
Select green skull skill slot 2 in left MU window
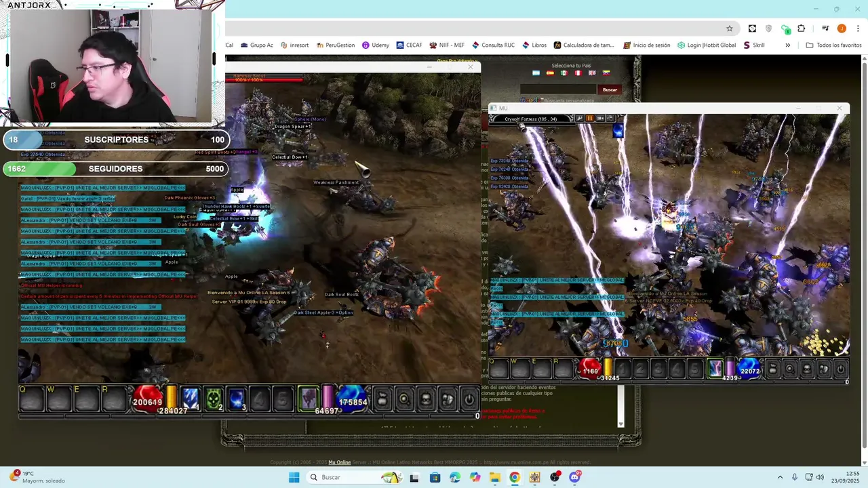pos(214,399)
